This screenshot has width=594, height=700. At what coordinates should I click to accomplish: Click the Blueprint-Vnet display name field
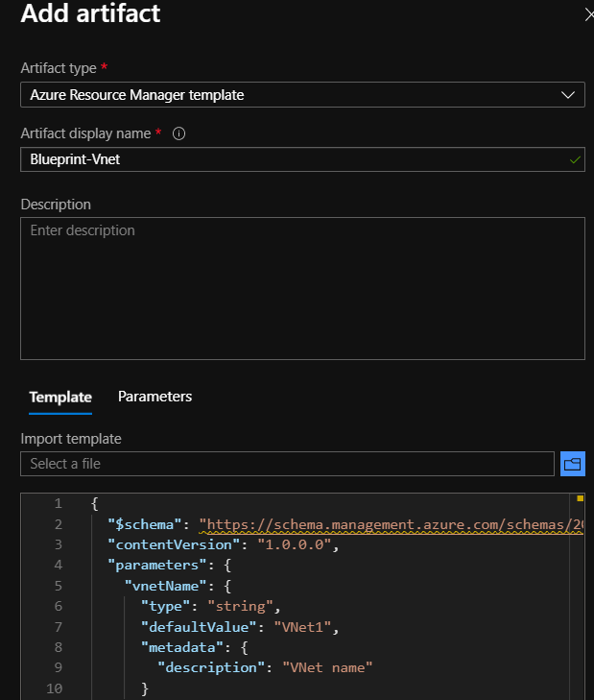288,159
